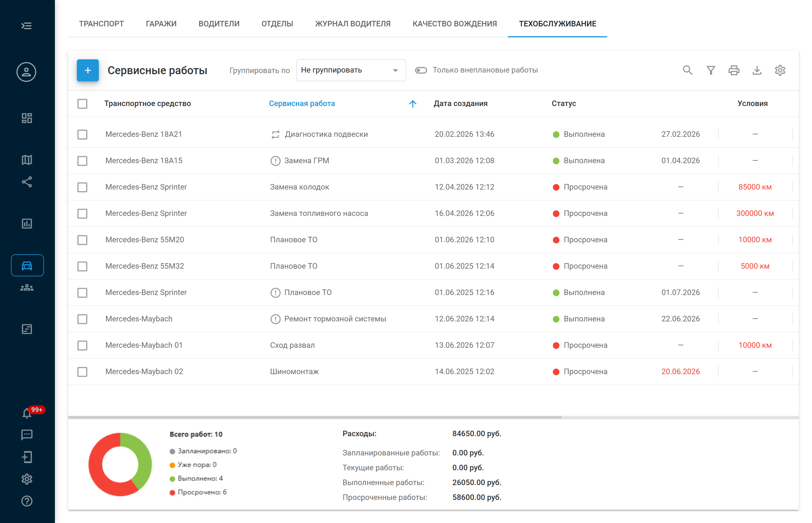Click the search magnifier icon in toolbar
This screenshot has height=523, width=812.
687,70
